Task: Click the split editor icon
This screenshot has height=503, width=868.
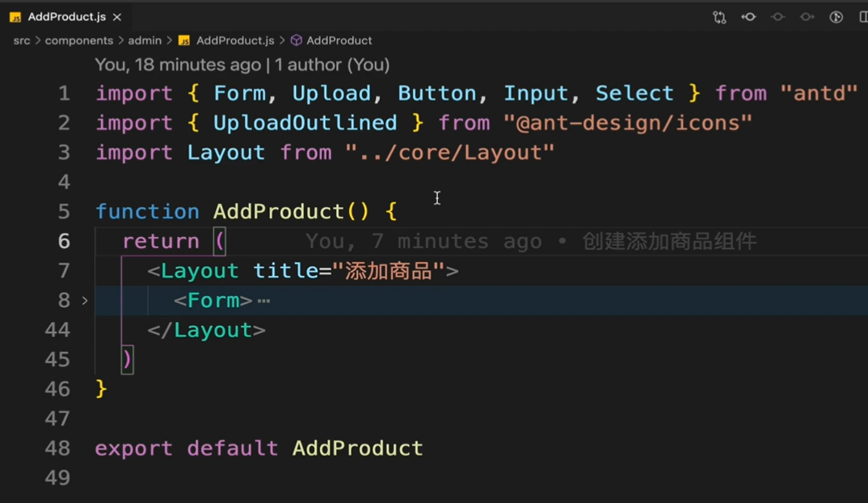Action: click(x=863, y=17)
